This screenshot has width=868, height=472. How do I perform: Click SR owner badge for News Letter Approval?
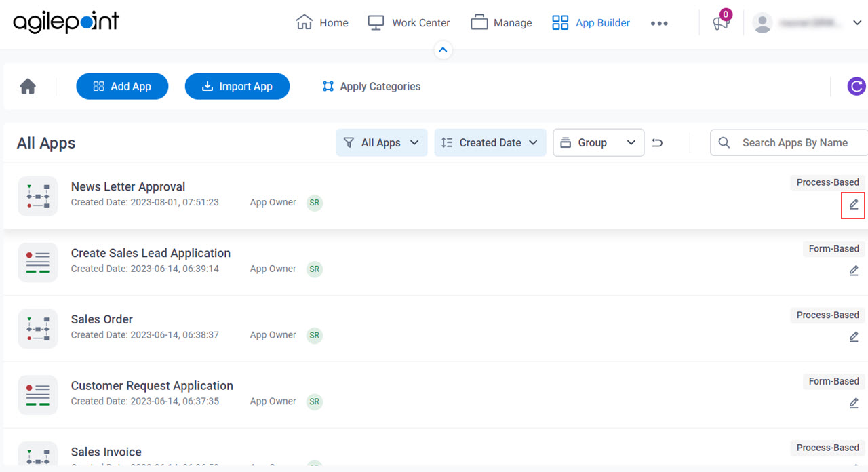(314, 203)
